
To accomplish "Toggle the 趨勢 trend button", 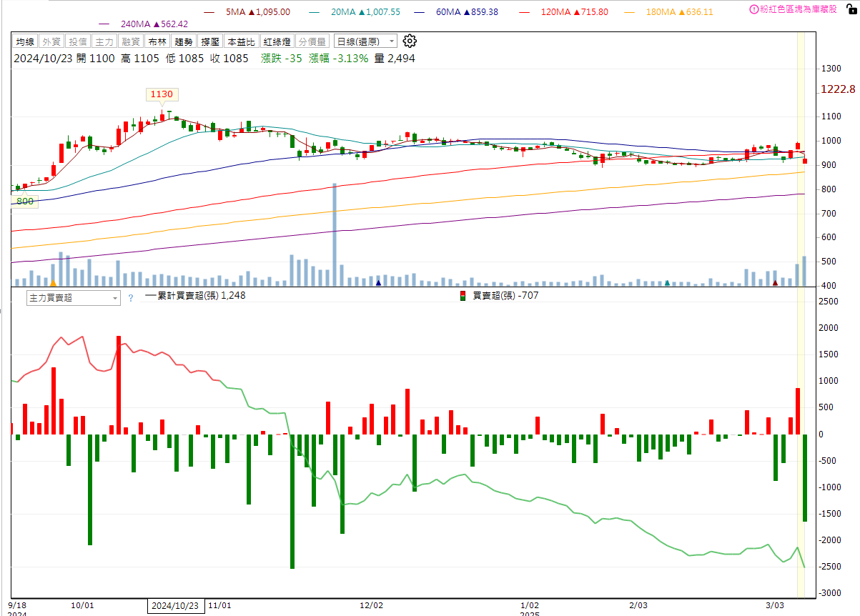I will pyautogui.click(x=184, y=42).
